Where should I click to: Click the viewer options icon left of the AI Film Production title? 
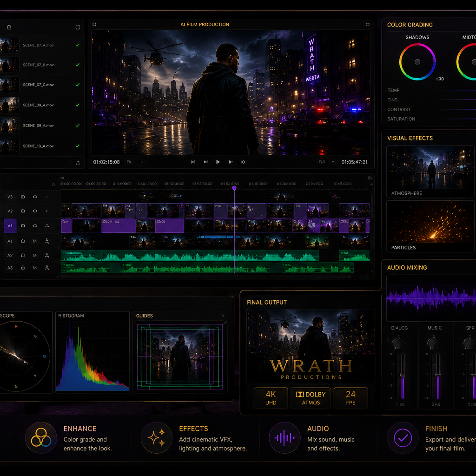click(94, 24)
